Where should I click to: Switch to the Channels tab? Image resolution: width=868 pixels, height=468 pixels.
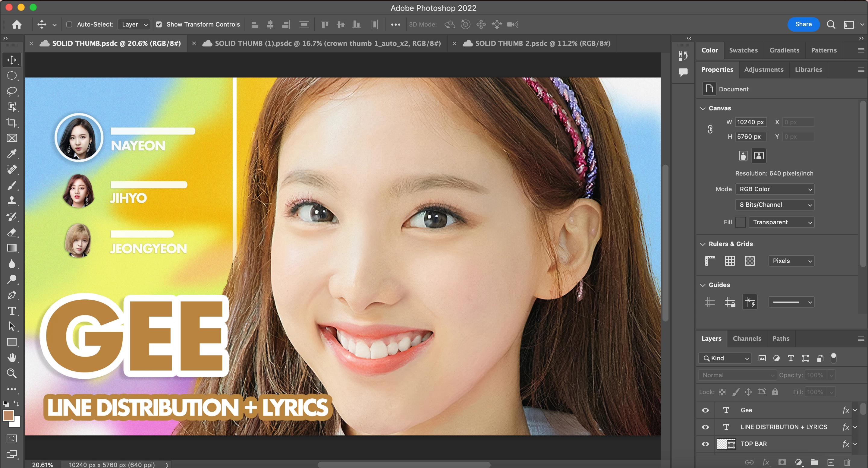point(747,338)
